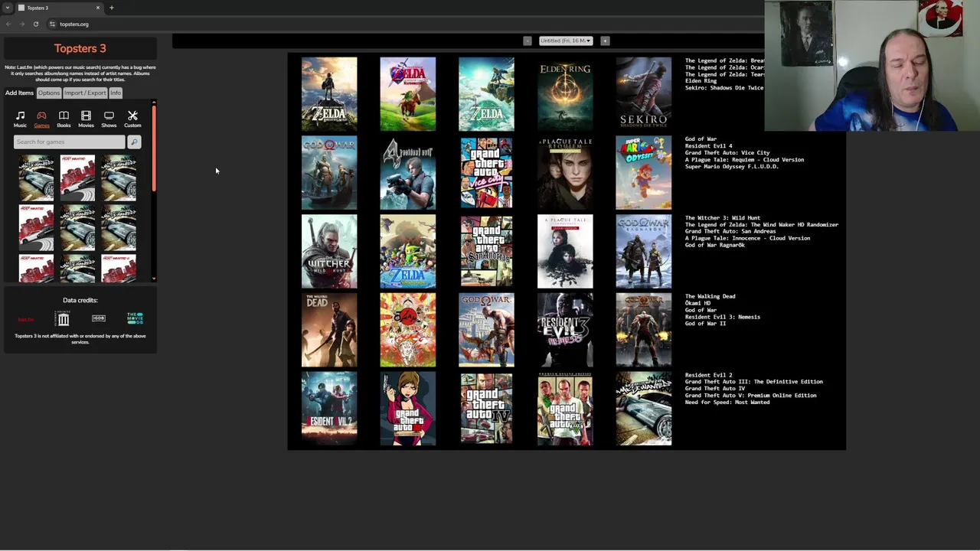The width and height of the screenshot is (980, 551).
Task: Click the browser forward arrow
Action: (x=21, y=24)
